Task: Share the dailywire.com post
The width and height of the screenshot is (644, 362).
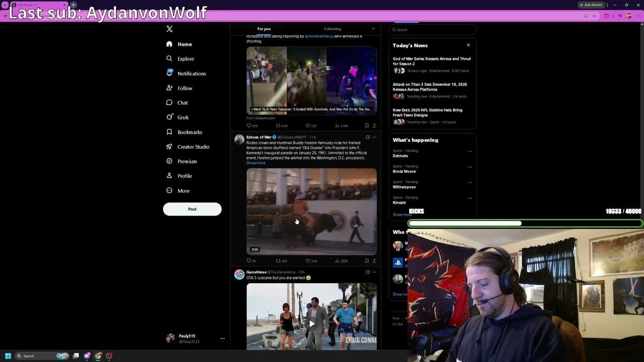Action: (x=374, y=126)
